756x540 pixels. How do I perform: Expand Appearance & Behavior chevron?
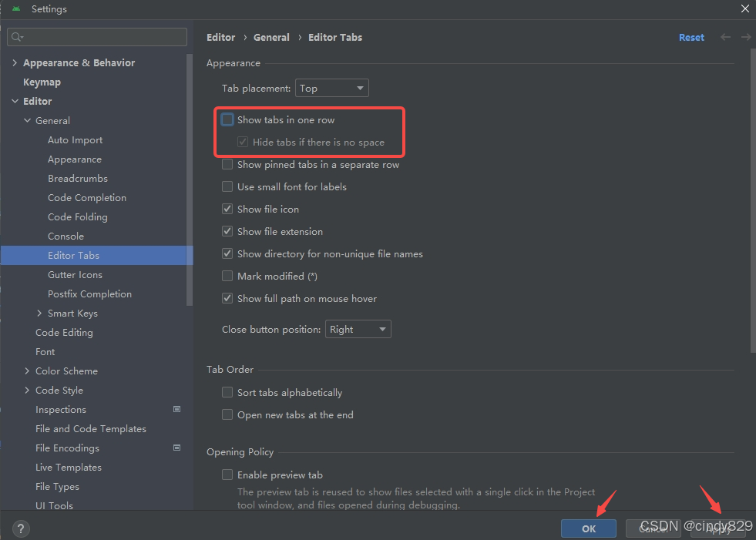pos(15,62)
